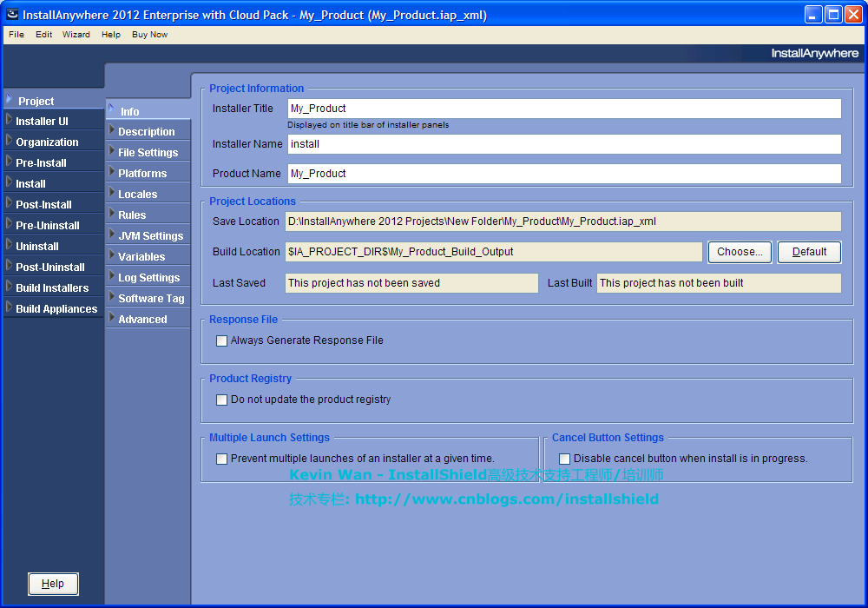
Task: Open the Help menu
Action: point(111,35)
